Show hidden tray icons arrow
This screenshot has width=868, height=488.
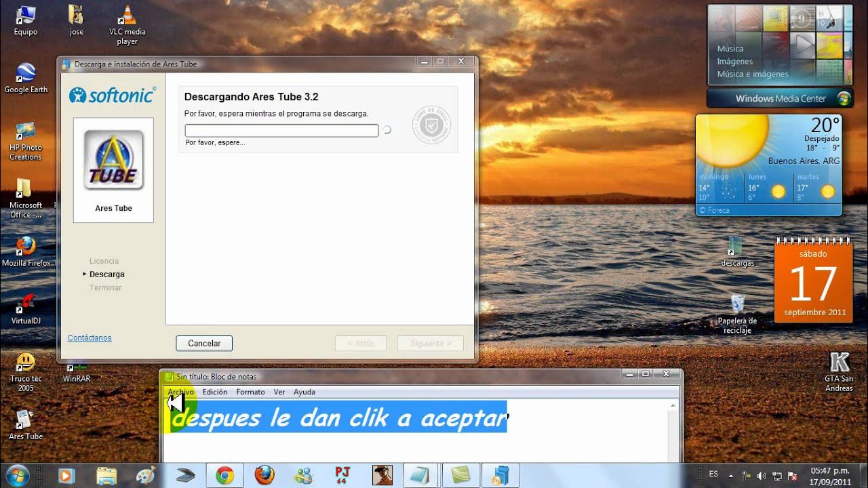click(731, 476)
